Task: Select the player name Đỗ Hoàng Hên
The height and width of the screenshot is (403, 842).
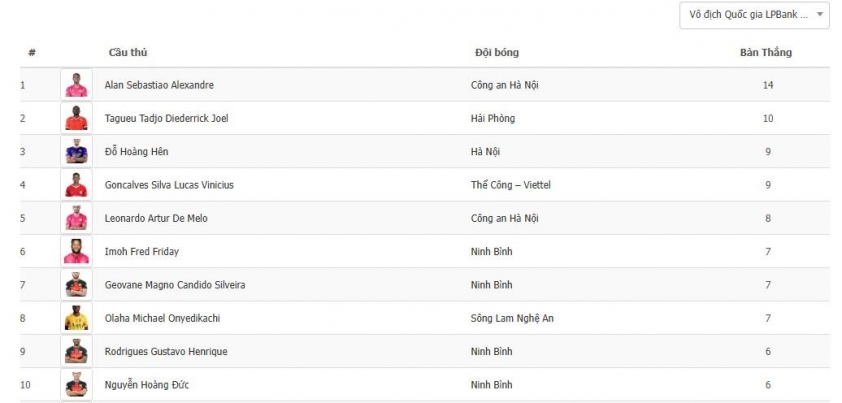Action: point(136,152)
